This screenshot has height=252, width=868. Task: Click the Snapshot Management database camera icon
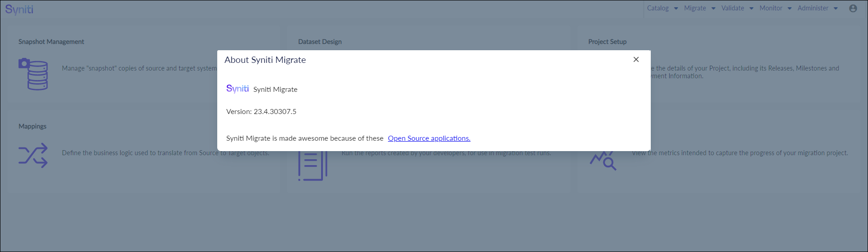point(33,74)
